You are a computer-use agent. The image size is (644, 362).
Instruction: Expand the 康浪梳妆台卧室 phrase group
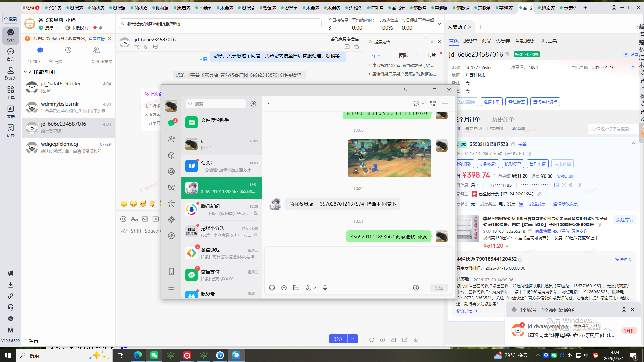pyautogui.click(x=369, y=65)
